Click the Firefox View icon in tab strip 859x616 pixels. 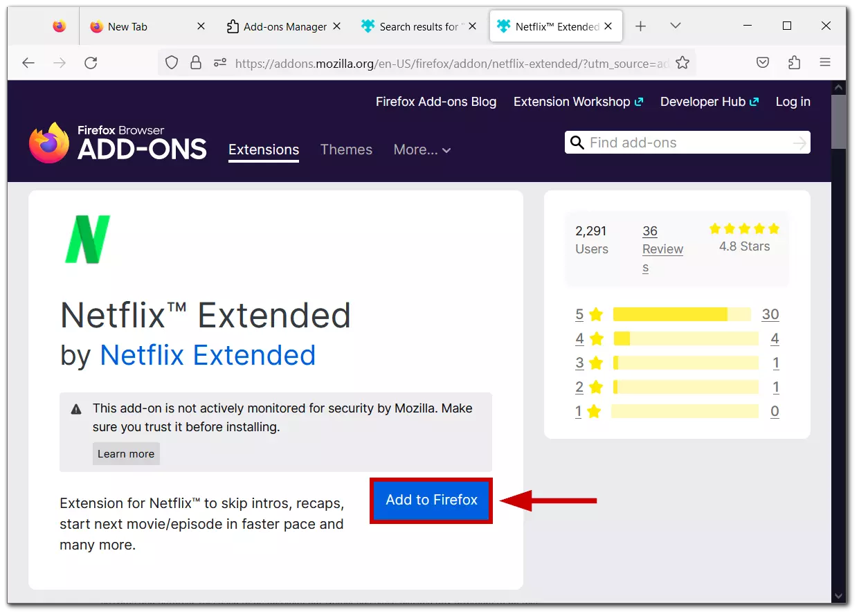(60, 26)
